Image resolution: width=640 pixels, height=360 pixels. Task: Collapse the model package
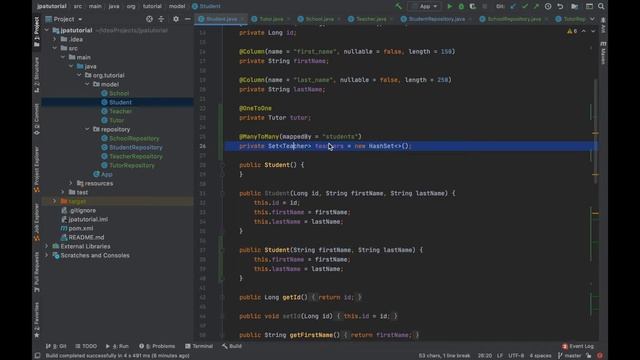pos(87,84)
